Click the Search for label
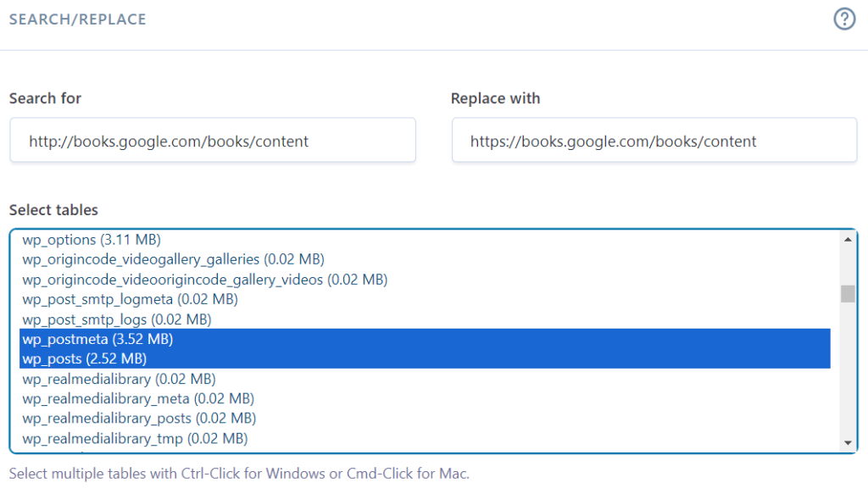Image resolution: width=868 pixels, height=494 pixels. coord(45,98)
